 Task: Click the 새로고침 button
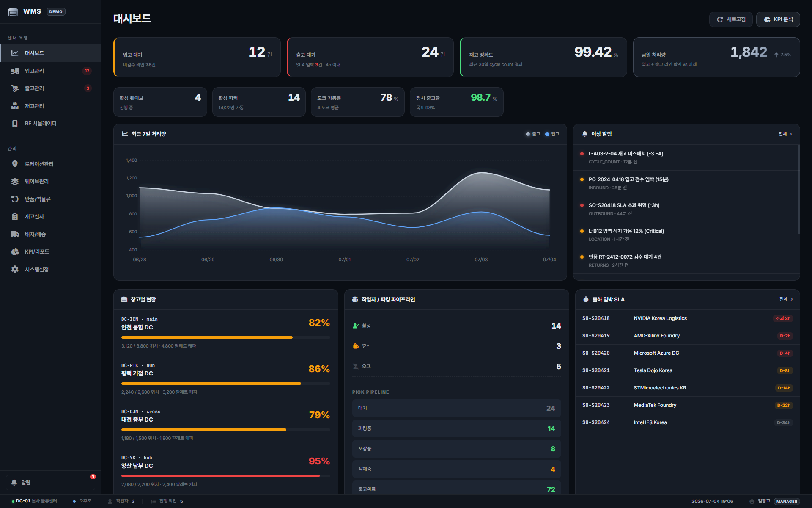tap(731, 19)
